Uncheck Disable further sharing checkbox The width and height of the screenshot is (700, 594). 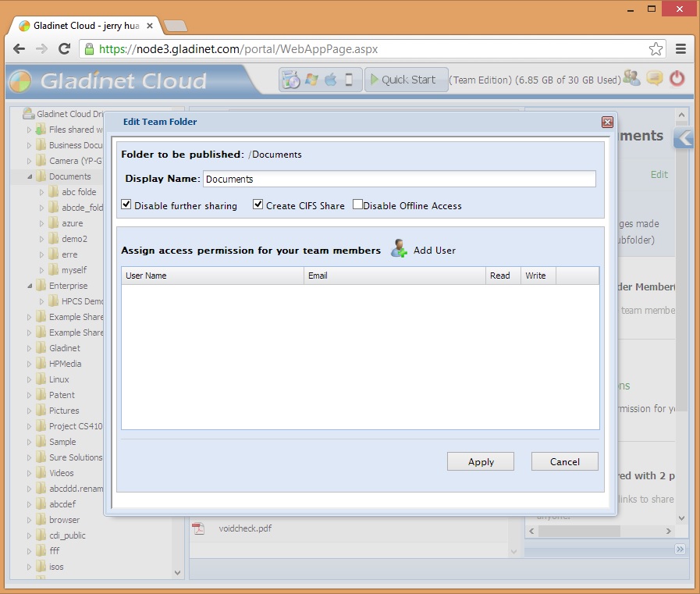click(x=126, y=205)
